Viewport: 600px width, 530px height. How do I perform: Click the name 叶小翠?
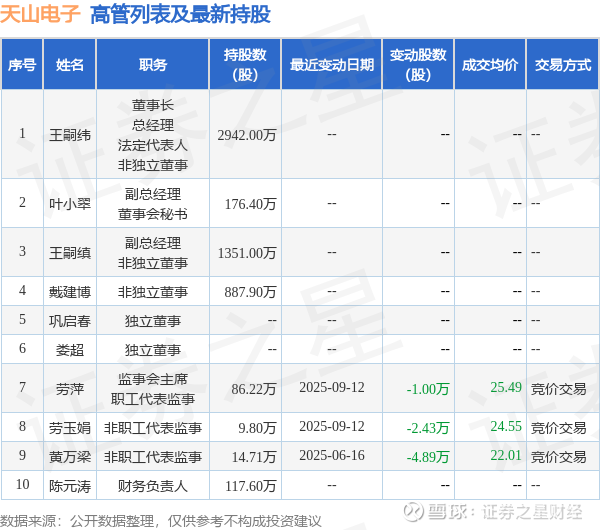click(70, 204)
